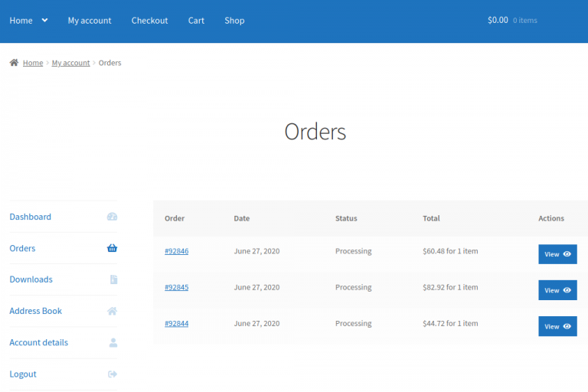Click the '$60.48 for 1 item' total
This screenshot has width=588, height=392.
[450, 251]
